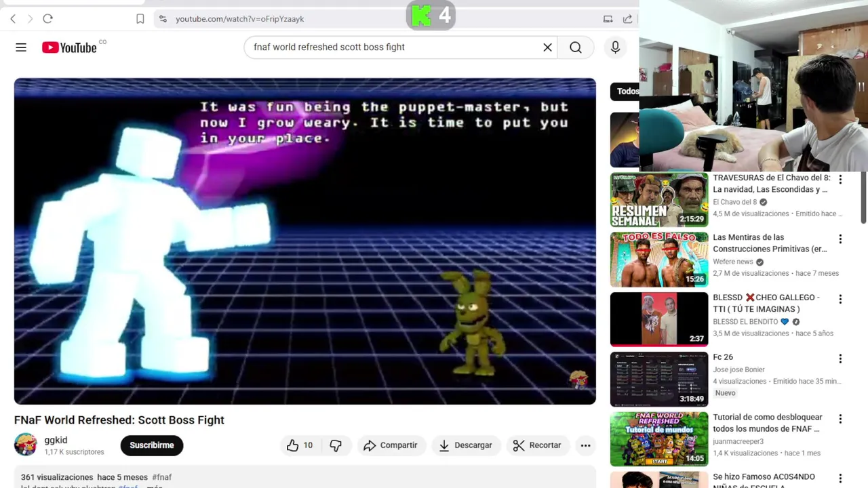Select the Todos filter chip

[625, 91]
